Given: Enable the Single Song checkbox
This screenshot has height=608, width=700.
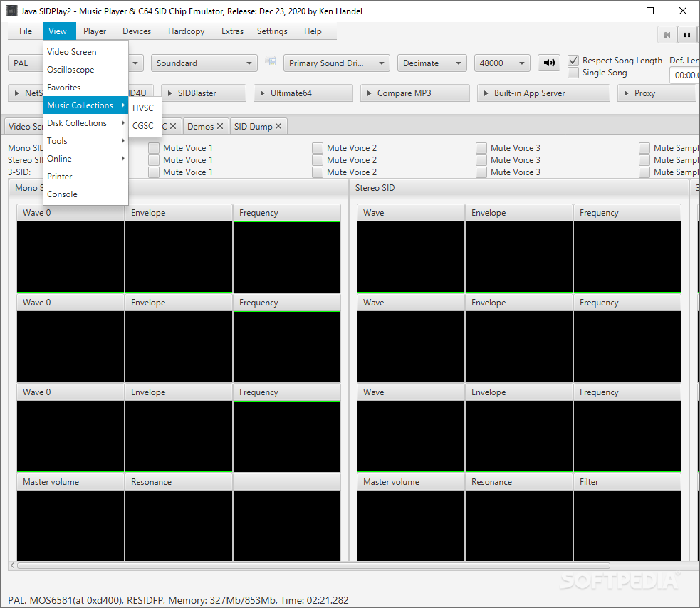Looking at the screenshot, I should 573,73.
